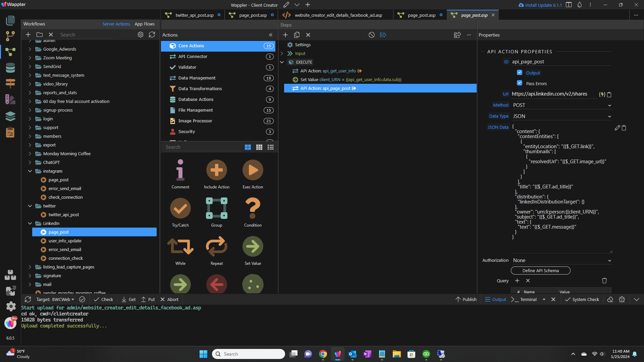Refresh the Workflows list

(x=152, y=35)
